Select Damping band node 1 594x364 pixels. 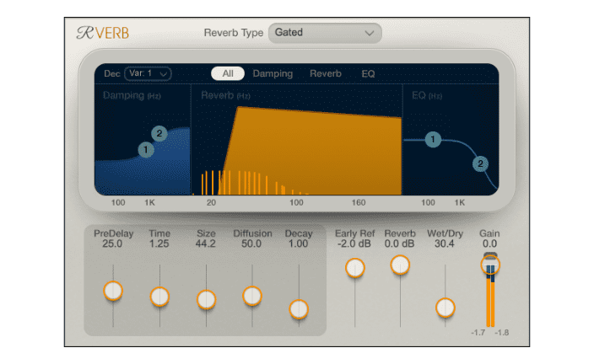pos(146,149)
